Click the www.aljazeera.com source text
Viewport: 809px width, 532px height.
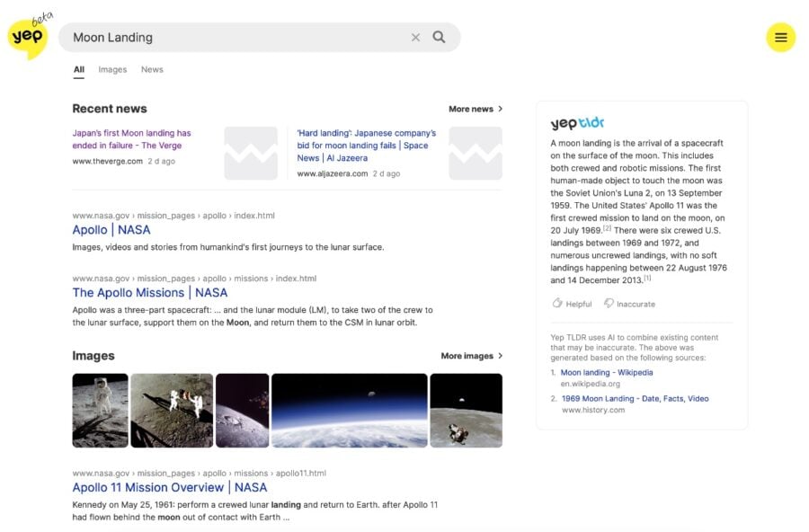[x=333, y=174]
